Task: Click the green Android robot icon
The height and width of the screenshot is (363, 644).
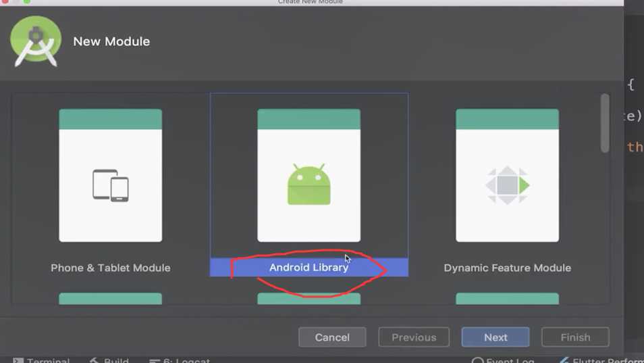Action: [x=309, y=184]
